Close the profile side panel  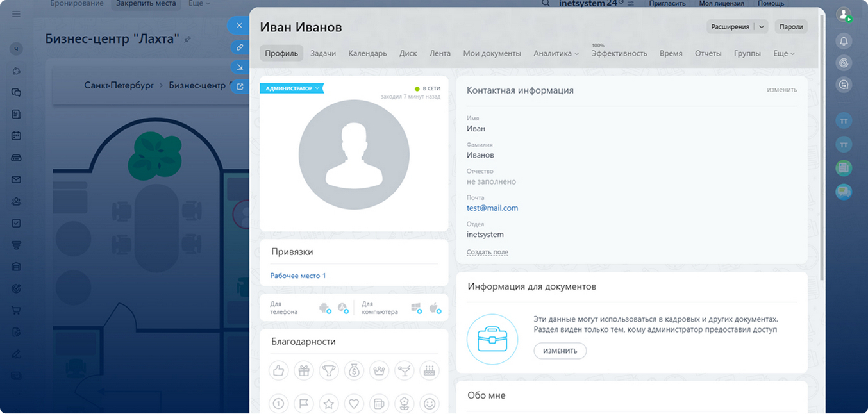[239, 26]
